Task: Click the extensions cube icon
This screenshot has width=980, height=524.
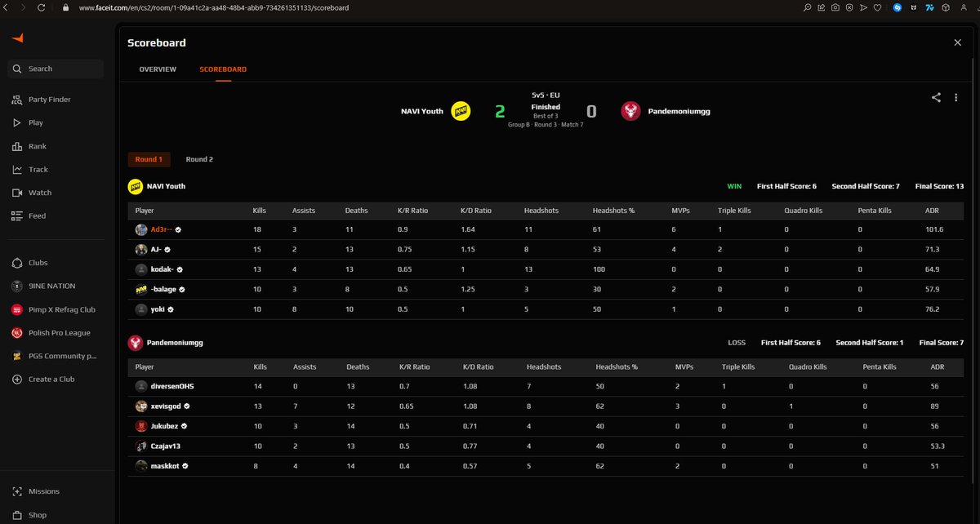Action: coord(946,7)
